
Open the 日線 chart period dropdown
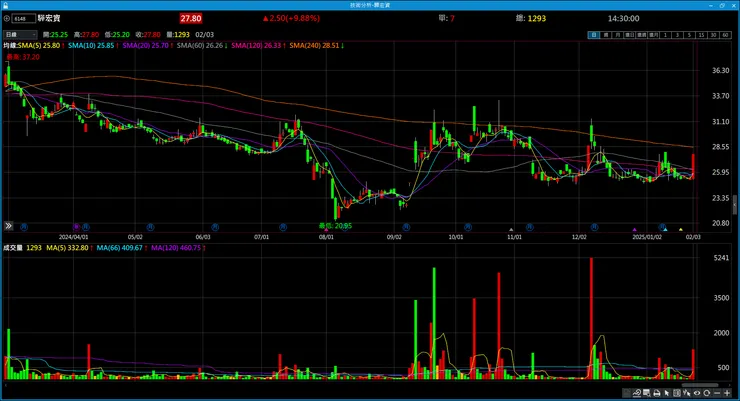[x=20, y=34]
